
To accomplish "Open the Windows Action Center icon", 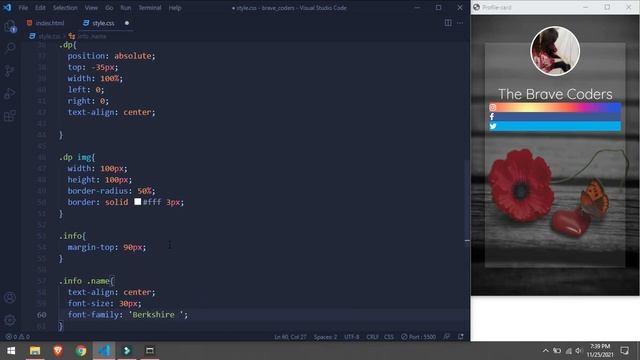I will pos(624,351).
